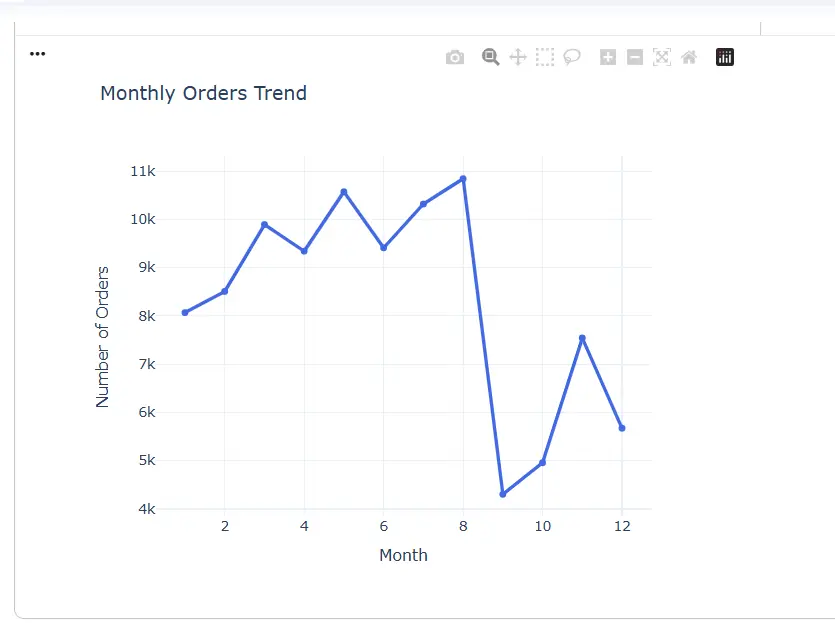835x623 pixels.
Task: Click the month 8 peak data point
Action: pos(463,179)
